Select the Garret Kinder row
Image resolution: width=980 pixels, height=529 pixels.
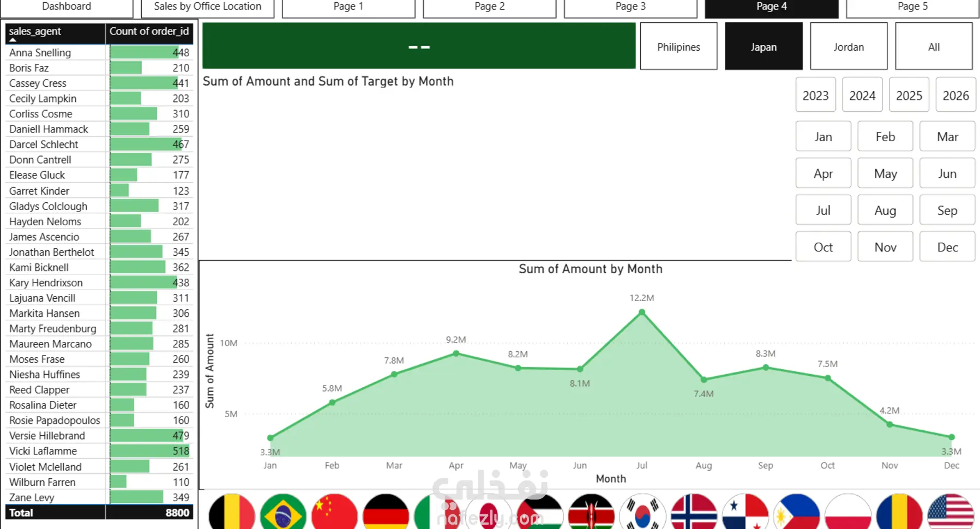click(99, 191)
